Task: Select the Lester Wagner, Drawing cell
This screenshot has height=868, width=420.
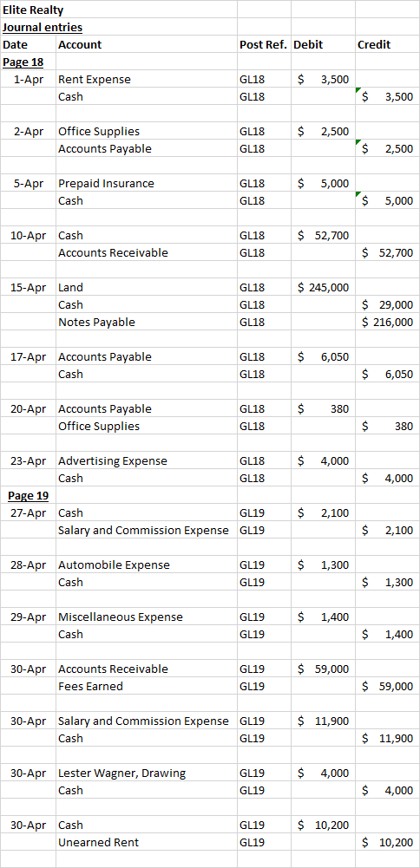Action: (147, 773)
